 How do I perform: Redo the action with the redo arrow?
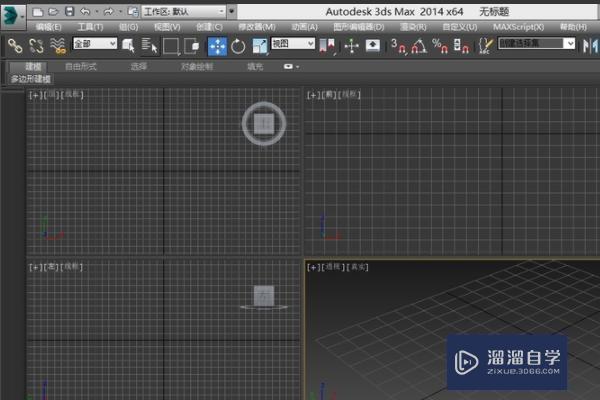pos(109,12)
